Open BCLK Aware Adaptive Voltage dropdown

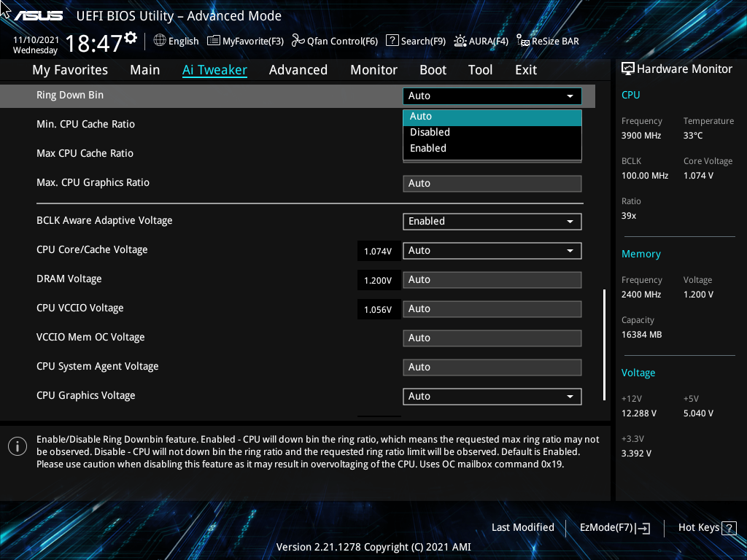pyautogui.click(x=492, y=222)
